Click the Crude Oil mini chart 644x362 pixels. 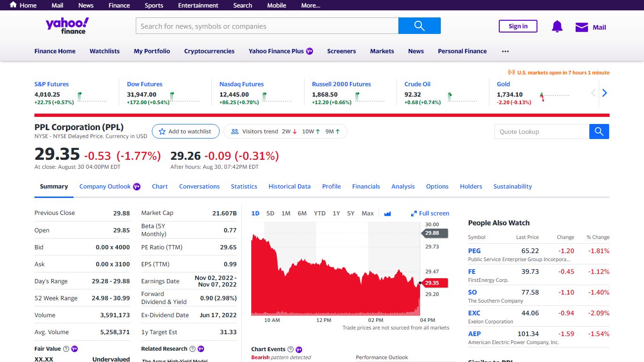[462, 97]
